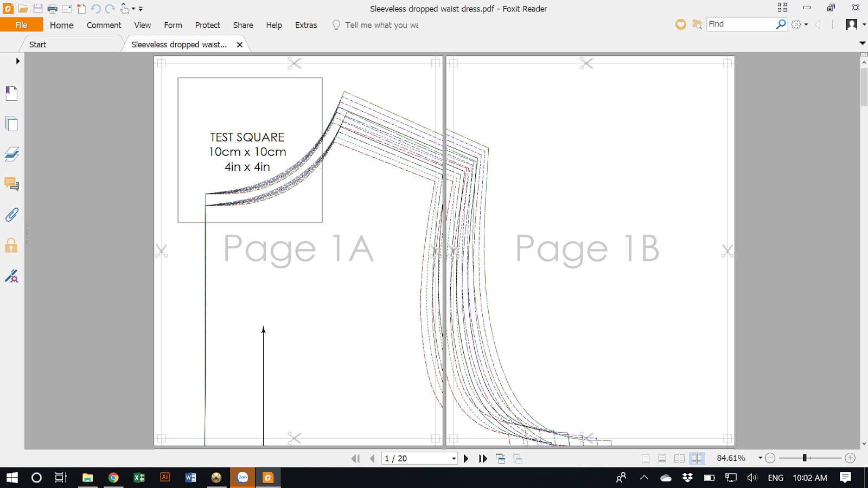
Task: Open the Digital Signatures panel
Action: [11, 277]
